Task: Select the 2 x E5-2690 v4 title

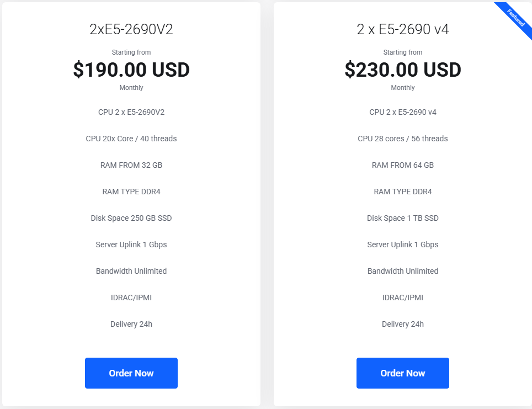Action: (403, 29)
